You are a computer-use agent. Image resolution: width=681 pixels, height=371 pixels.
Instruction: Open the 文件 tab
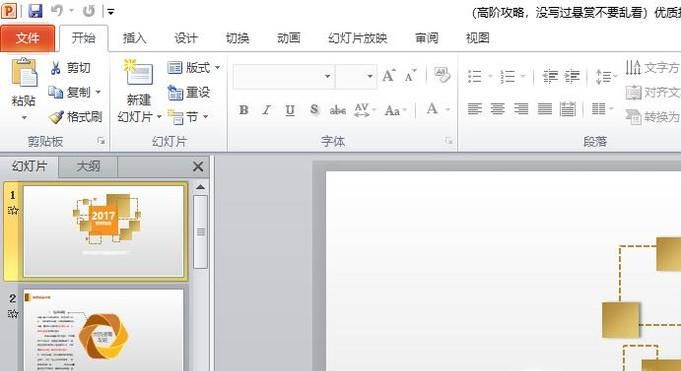coord(28,38)
